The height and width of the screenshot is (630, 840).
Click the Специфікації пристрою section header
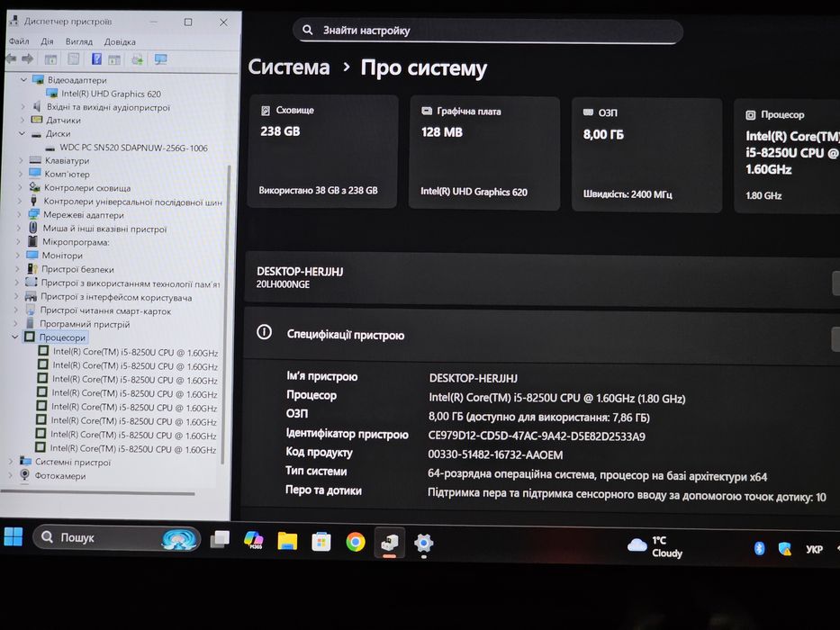[x=542, y=335]
